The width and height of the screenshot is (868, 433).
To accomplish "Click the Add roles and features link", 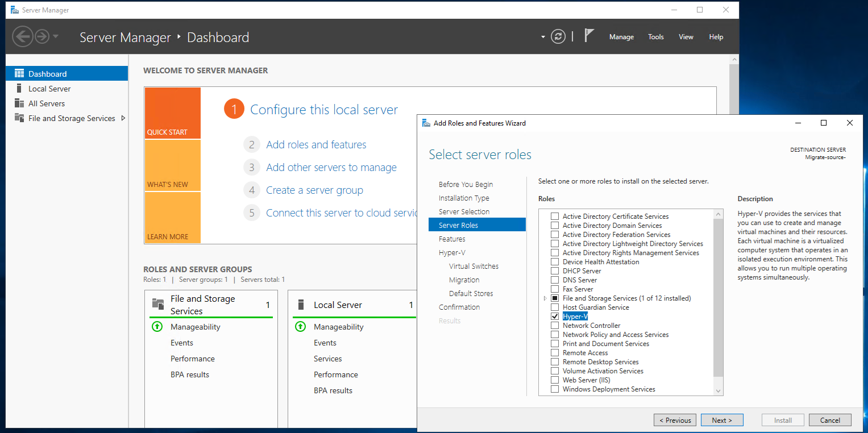I will pyautogui.click(x=316, y=145).
